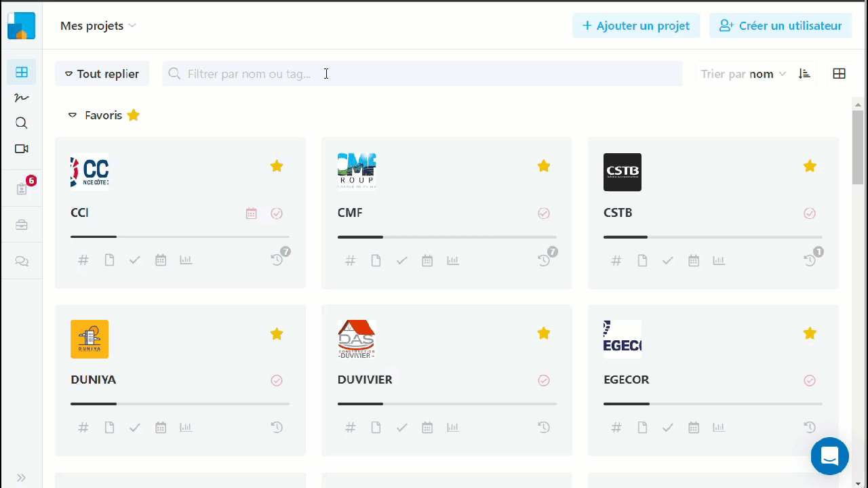Click the CSTB card progress bar
Screen dimensions: 868x488
713,237
